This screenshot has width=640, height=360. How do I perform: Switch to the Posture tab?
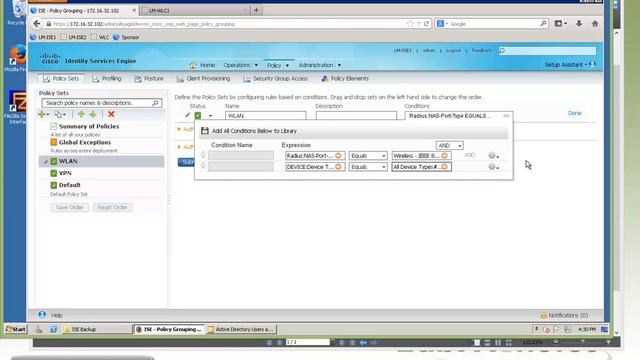click(149, 78)
